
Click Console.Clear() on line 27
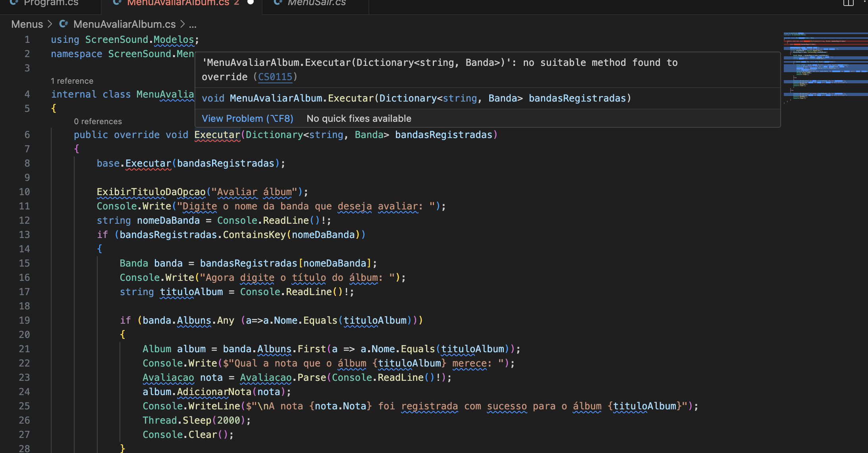point(185,435)
